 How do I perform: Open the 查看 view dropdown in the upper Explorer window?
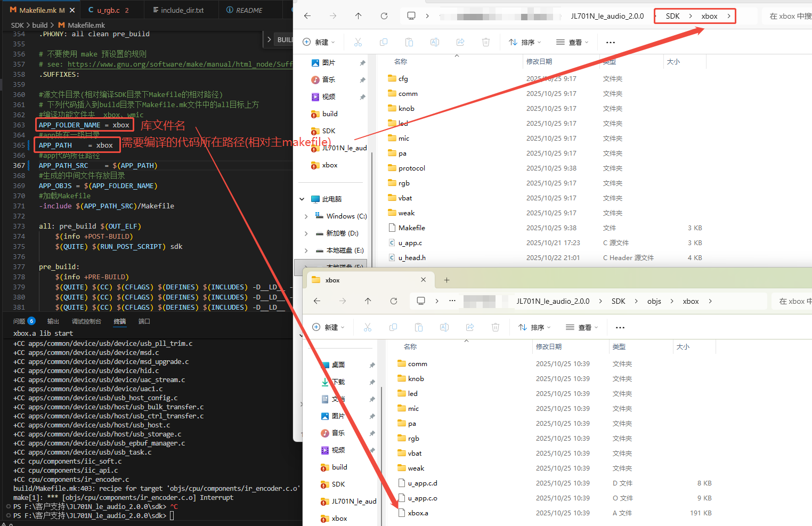coord(572,42)
